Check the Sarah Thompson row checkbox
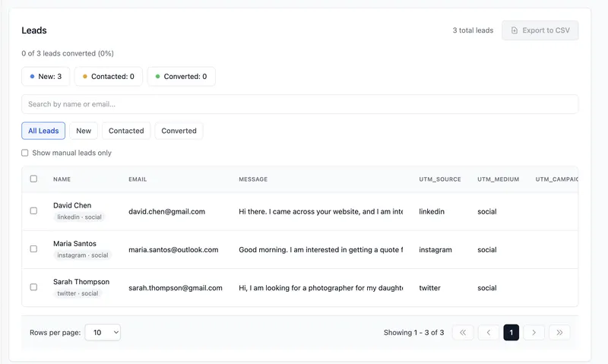 click(x=33, y=286)
